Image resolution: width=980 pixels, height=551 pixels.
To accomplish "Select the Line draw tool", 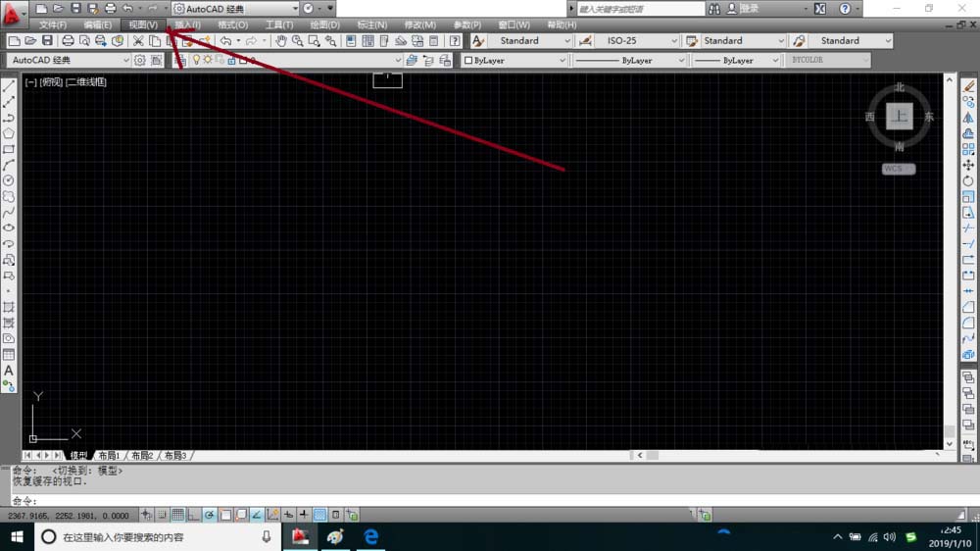I will (9, 86).
